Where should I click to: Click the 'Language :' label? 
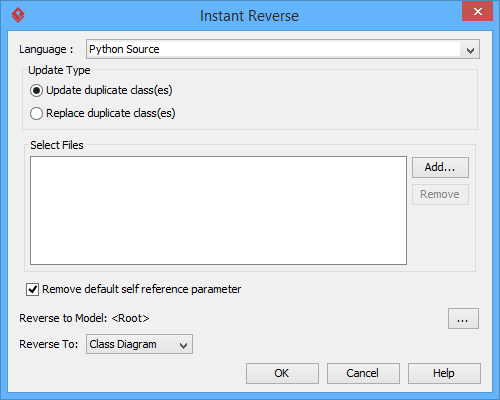pos(46,49)
